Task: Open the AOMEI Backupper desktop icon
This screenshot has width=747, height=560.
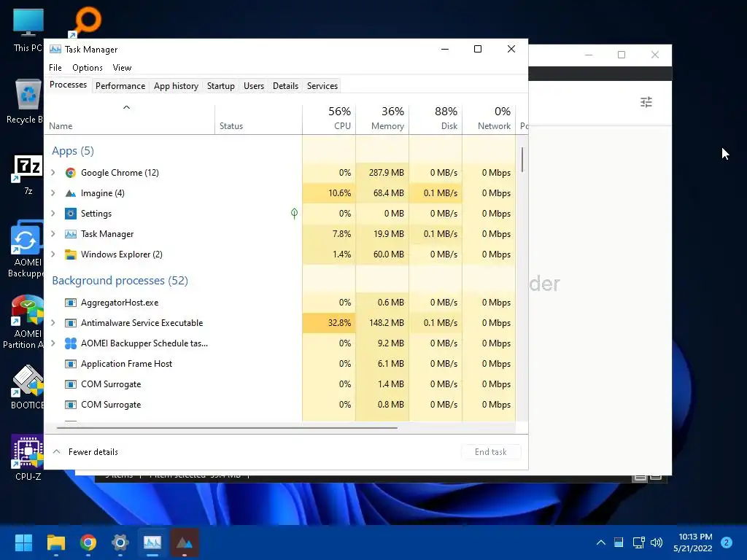Action: (27, 249)
